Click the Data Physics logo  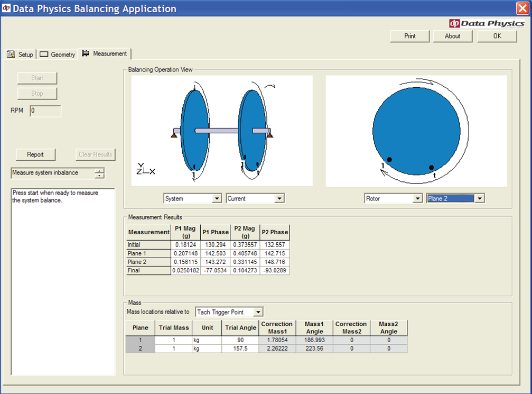pyautogui.click(x=487, y=23)
